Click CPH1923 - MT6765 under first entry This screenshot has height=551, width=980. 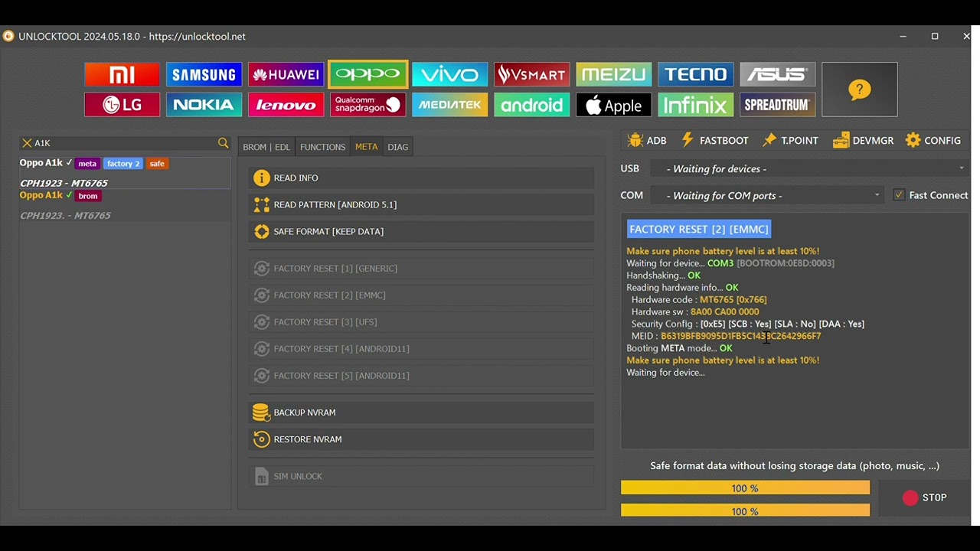pos(64,184)
